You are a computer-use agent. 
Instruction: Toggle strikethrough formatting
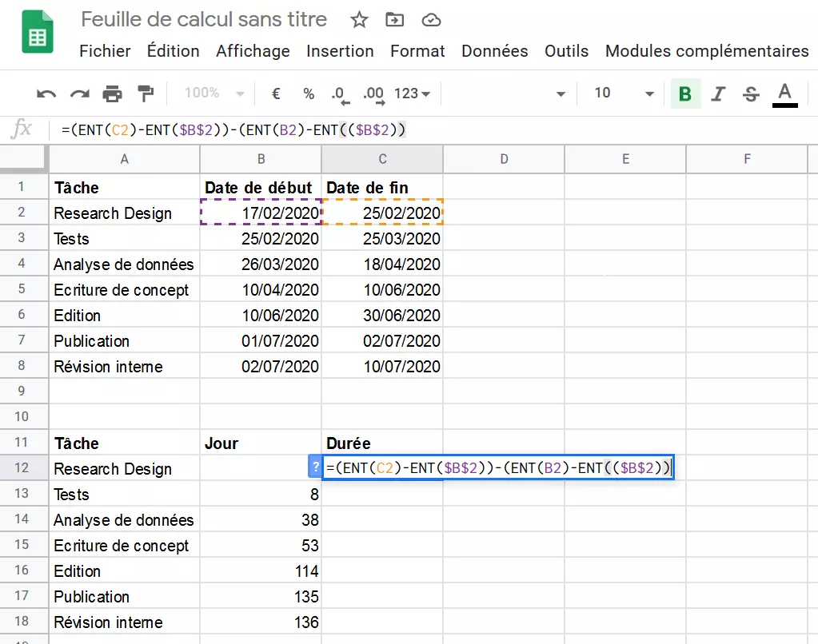[x=751, y=93]
